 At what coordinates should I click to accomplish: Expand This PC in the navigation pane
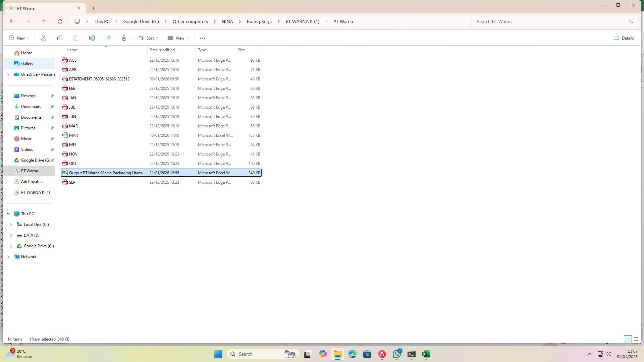coord(8,214)
